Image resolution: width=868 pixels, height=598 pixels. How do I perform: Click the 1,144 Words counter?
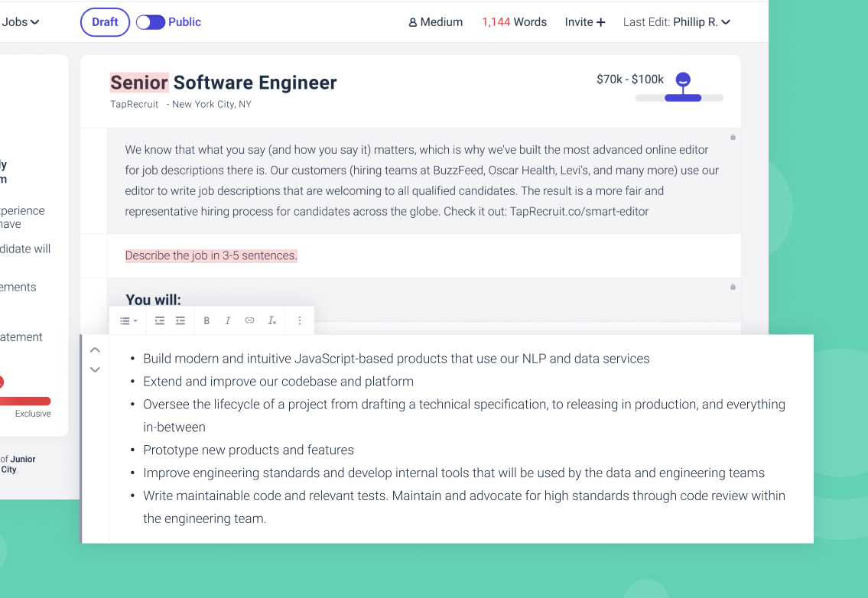coord(514,22)
